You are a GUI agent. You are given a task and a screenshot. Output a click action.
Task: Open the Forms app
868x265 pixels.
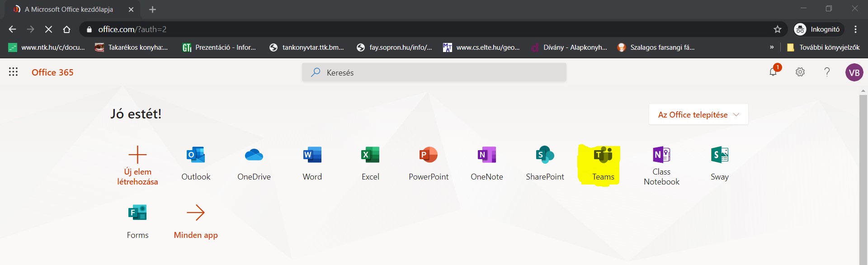(x=137, y=222)
